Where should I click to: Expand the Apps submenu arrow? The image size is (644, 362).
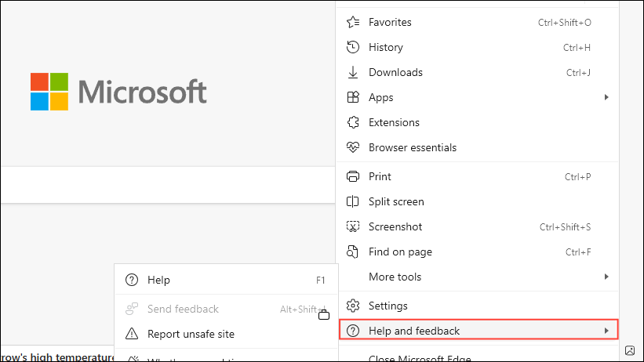pos(606,98)
